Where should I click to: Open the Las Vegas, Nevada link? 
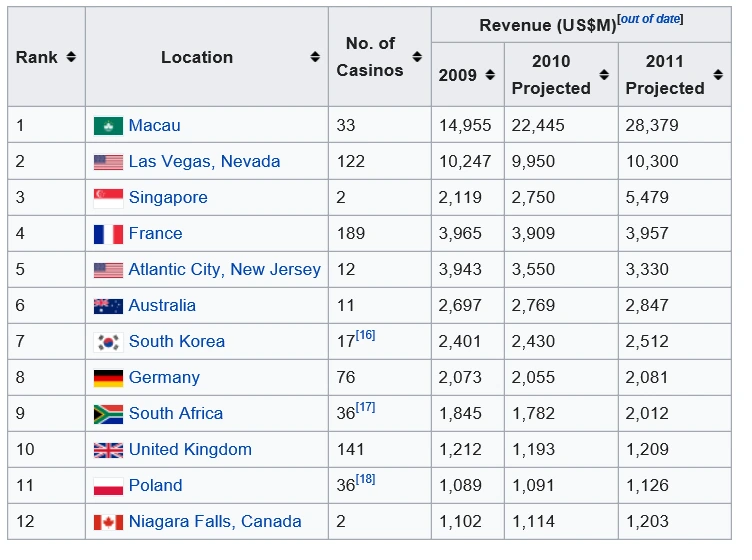tap(204, 162)
